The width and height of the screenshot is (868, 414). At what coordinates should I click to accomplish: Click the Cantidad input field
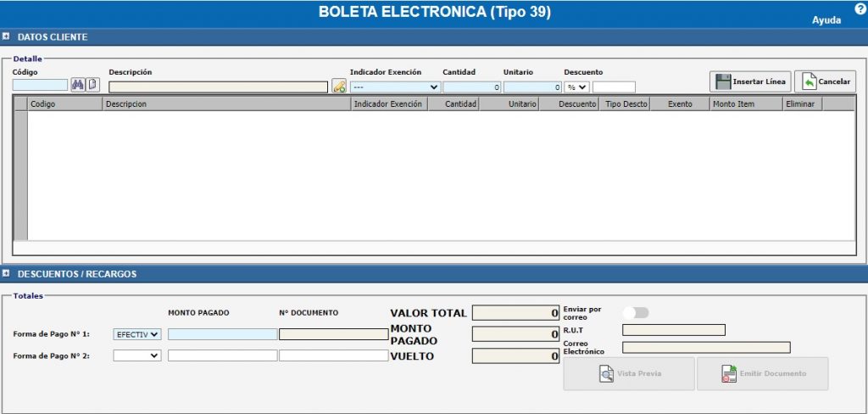(x=471, y=87)
